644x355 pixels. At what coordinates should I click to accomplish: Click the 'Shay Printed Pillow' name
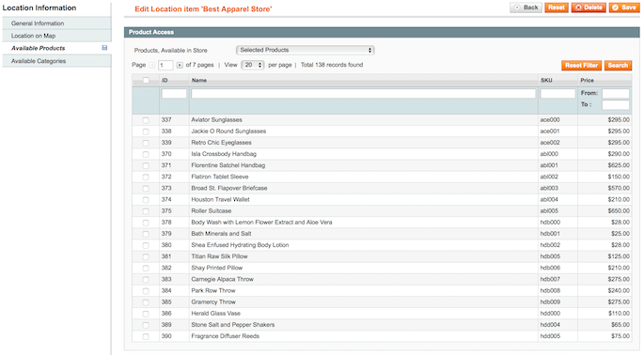tap(217, 268)
